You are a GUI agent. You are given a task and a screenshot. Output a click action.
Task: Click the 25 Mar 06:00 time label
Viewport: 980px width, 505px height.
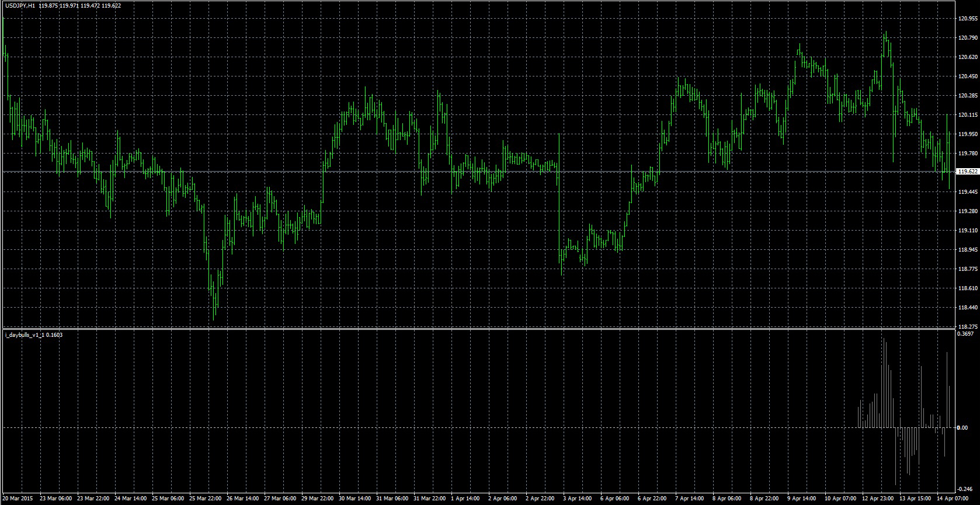(168, 499)
